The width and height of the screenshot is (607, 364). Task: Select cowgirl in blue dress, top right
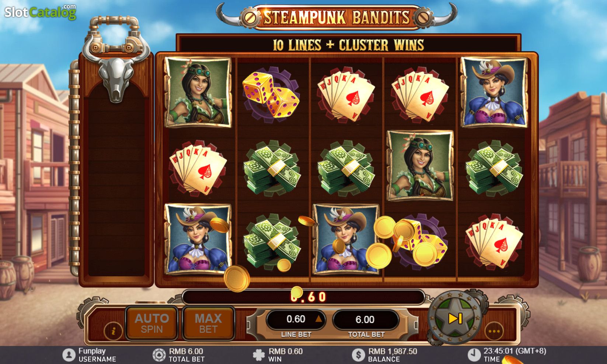[494, 92]
